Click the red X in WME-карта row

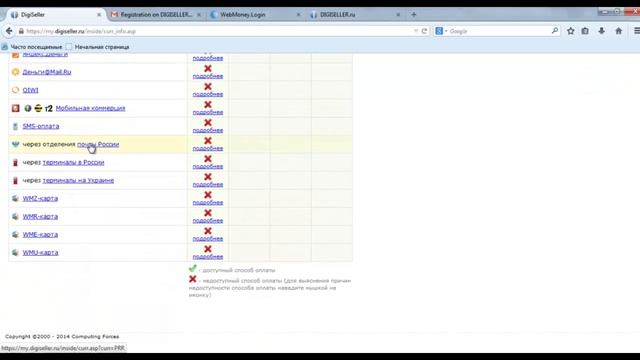click(208, 231)
